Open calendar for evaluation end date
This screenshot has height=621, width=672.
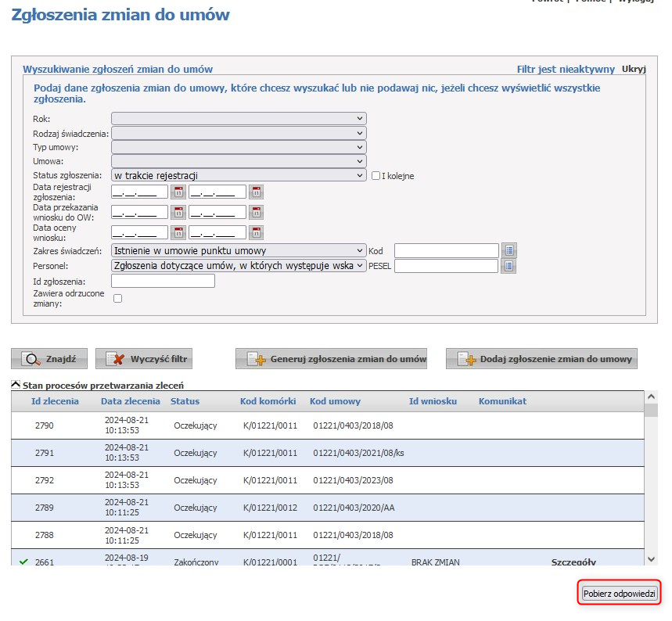tap(256, 232)
